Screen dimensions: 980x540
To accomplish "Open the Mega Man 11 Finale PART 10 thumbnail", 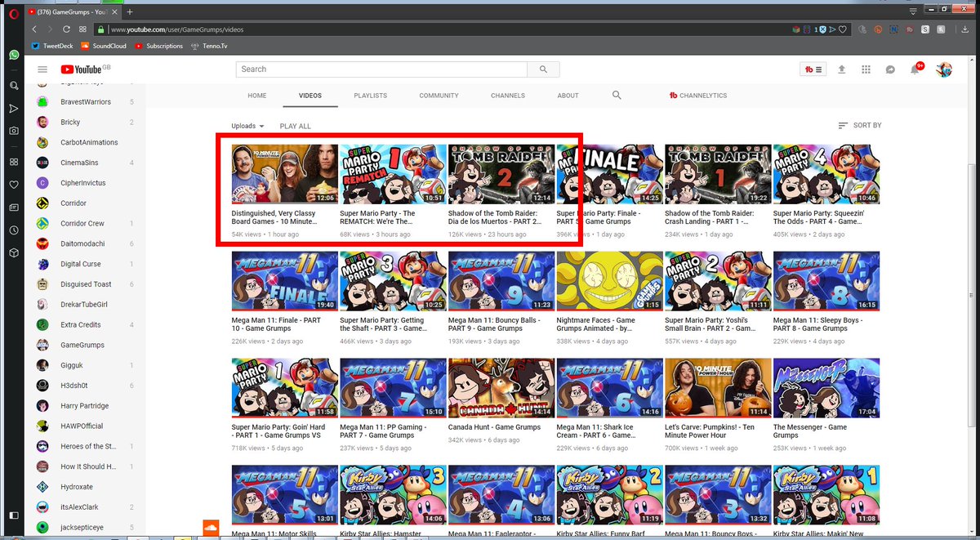I will [x=284, y=280].
